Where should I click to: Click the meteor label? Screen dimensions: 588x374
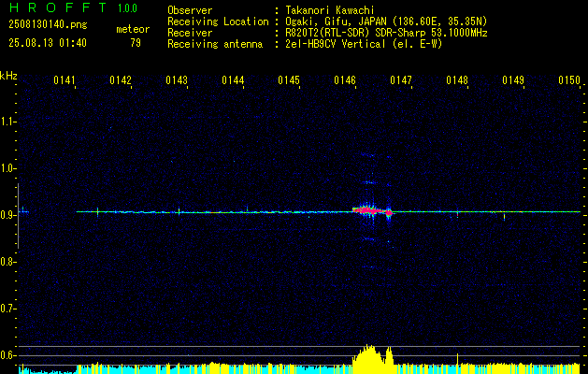click(133, 29)
